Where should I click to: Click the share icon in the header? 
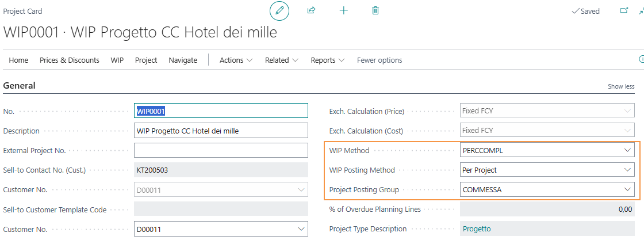point(311,11)
